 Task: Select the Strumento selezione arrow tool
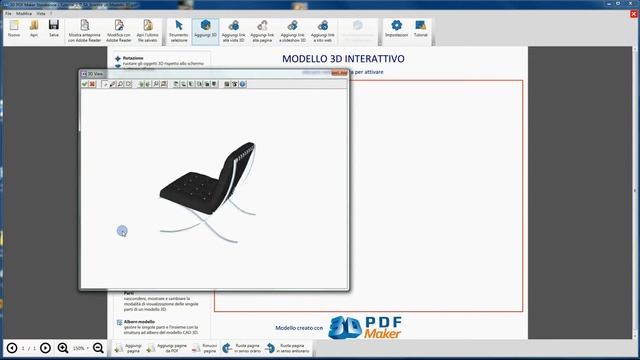179,31
